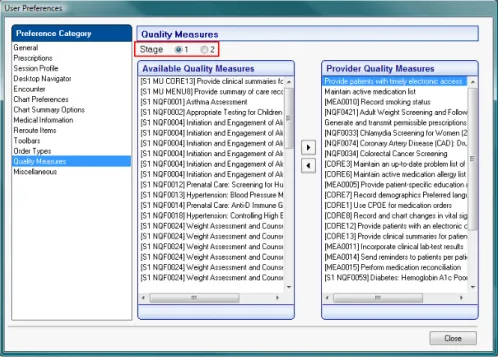
Task: Select '[NQF0421] Adult Weight Screening' item
Action: click(x=396, y=112)
